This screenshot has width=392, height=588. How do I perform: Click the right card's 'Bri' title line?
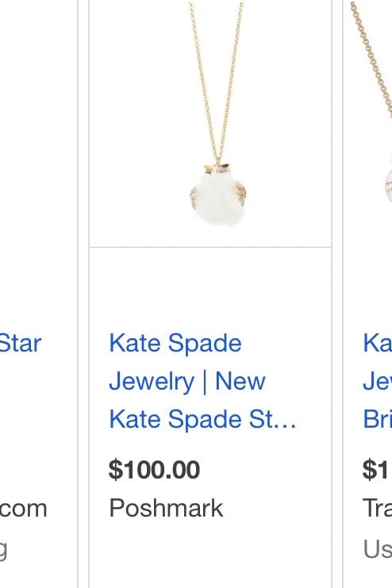pyautogui.click(x=378, y=419)
